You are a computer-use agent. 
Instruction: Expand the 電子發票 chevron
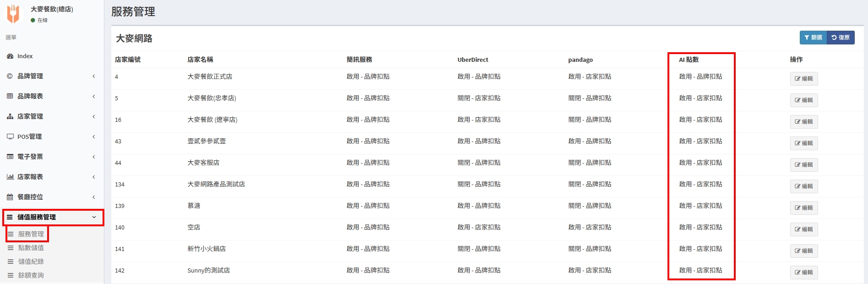[x=94, y=157]
